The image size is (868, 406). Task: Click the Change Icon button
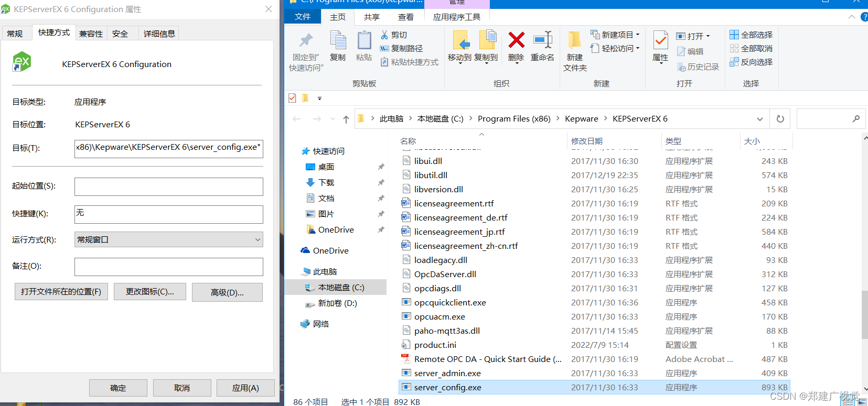(150, 292)
